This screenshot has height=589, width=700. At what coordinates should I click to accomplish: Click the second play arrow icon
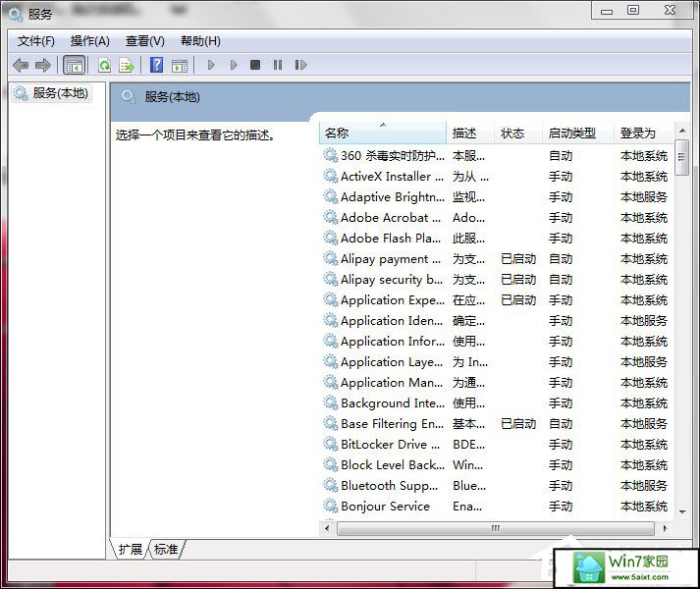coord(233,65)
